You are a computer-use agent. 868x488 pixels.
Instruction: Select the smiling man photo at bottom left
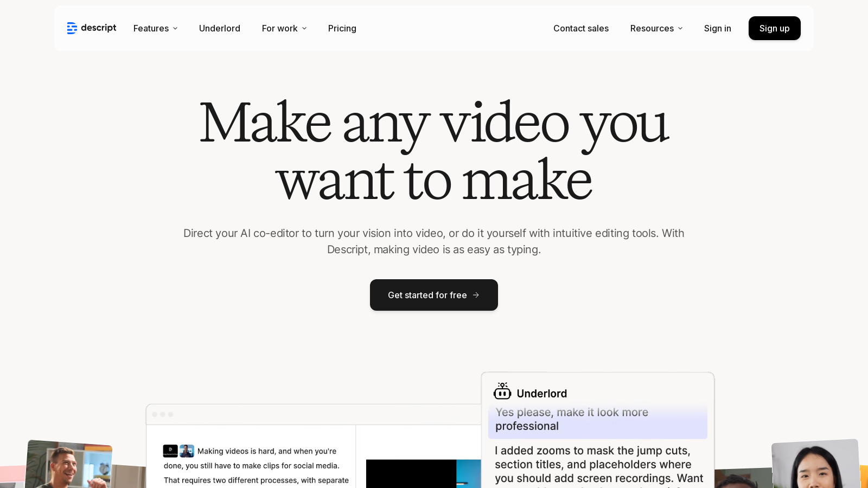click(x=68, y=465)
